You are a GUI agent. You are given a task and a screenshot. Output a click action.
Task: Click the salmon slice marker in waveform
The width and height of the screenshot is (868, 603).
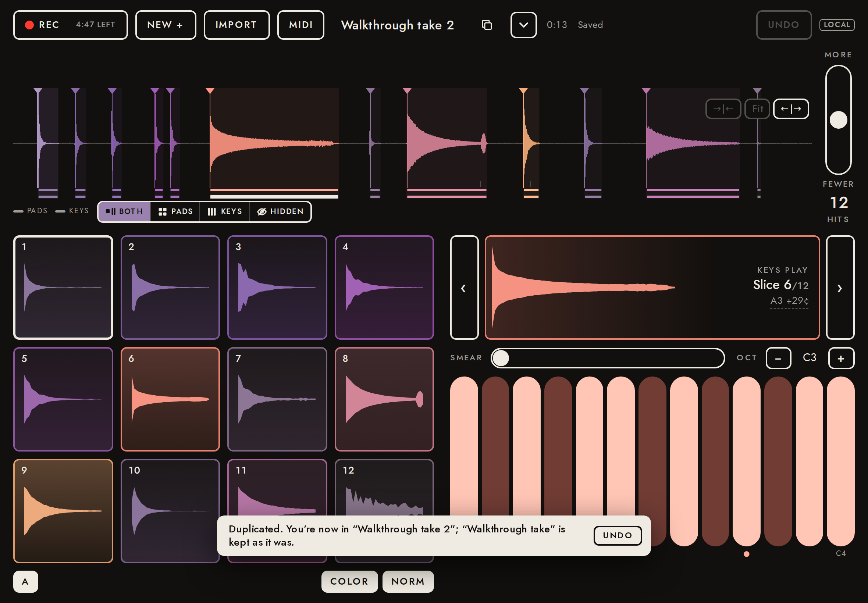(210, 91)
